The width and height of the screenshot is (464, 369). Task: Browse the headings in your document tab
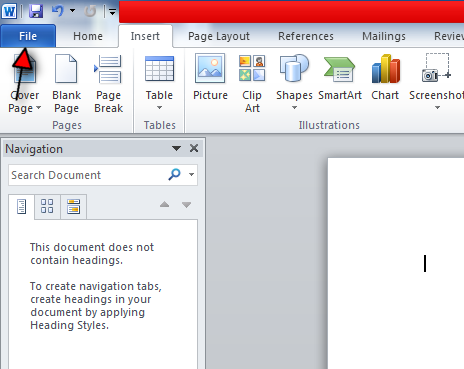click(21, 207)
